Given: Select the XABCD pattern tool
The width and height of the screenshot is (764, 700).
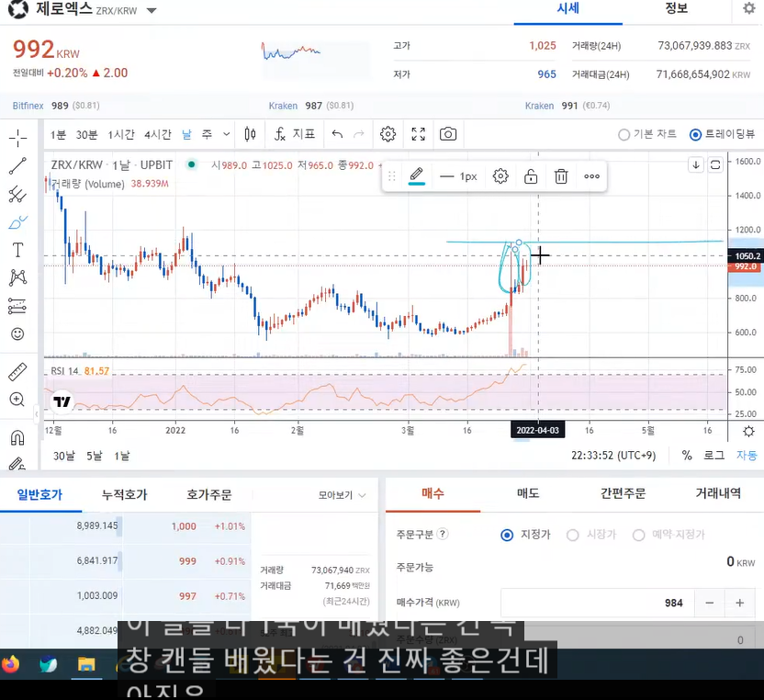Looking at the screenshot, I should [x=17, y=277].
